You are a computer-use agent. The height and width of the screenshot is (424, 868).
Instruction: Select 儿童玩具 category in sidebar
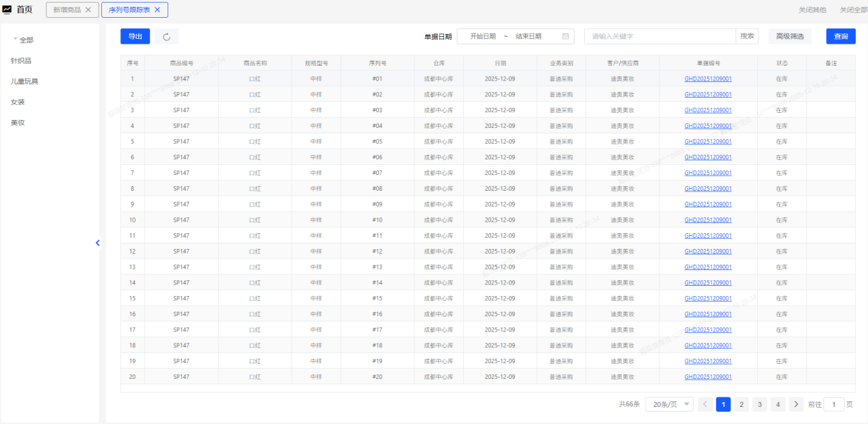[25, 81]
